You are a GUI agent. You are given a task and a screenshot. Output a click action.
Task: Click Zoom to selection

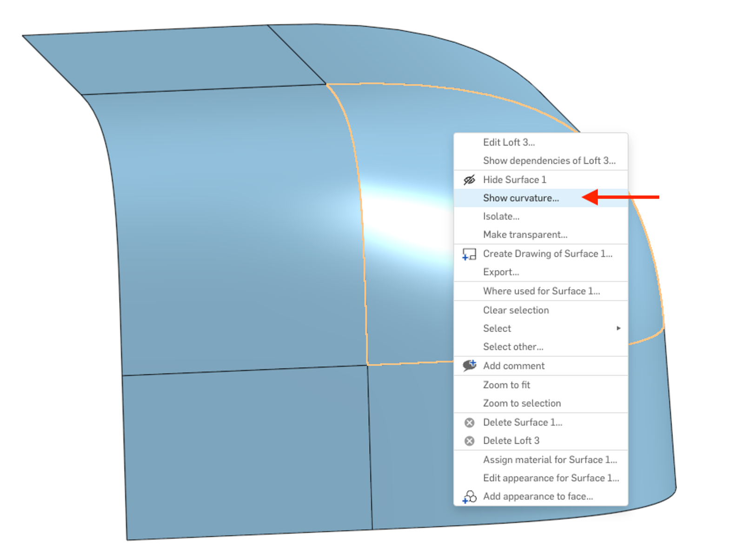pyautogui.click(x=522, y=403)
